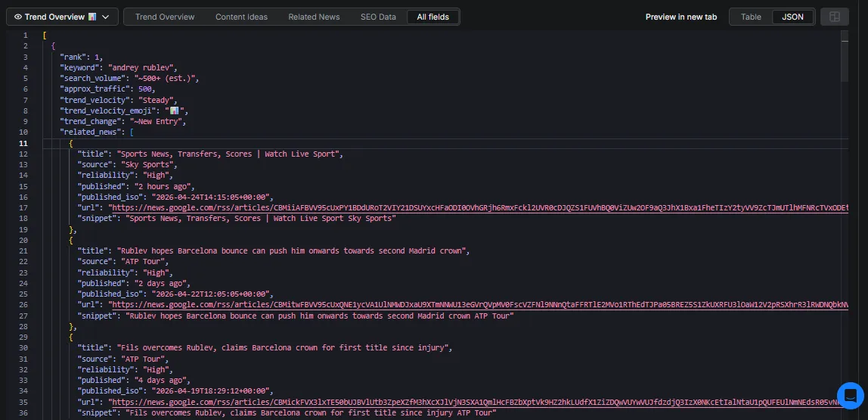Select the All fields tab
This screenshot has height=420, width=868.
(x=433, y=17)
